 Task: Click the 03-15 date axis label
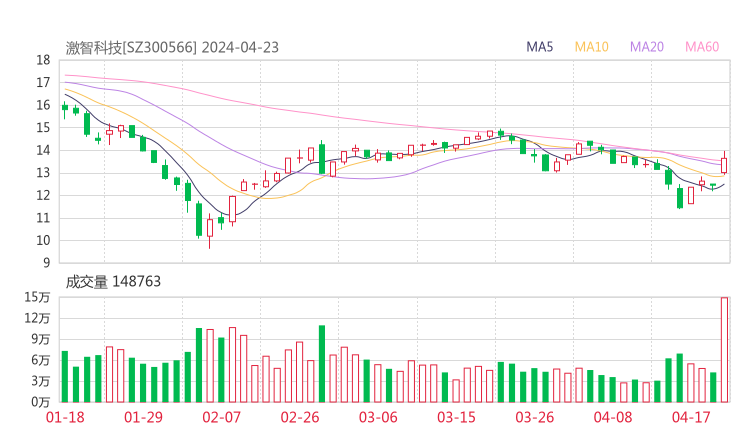pyautogui.click(x=456, y=417)
